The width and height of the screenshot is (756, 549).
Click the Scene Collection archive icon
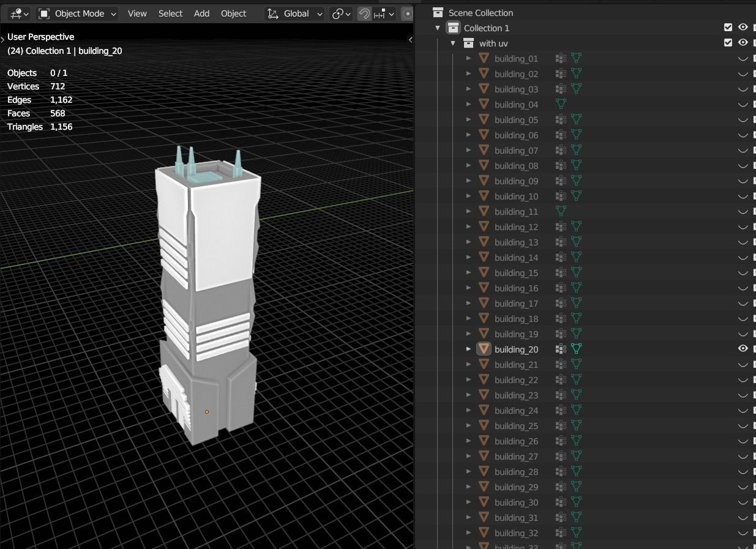pyautogui.click(x=438, y=12)
